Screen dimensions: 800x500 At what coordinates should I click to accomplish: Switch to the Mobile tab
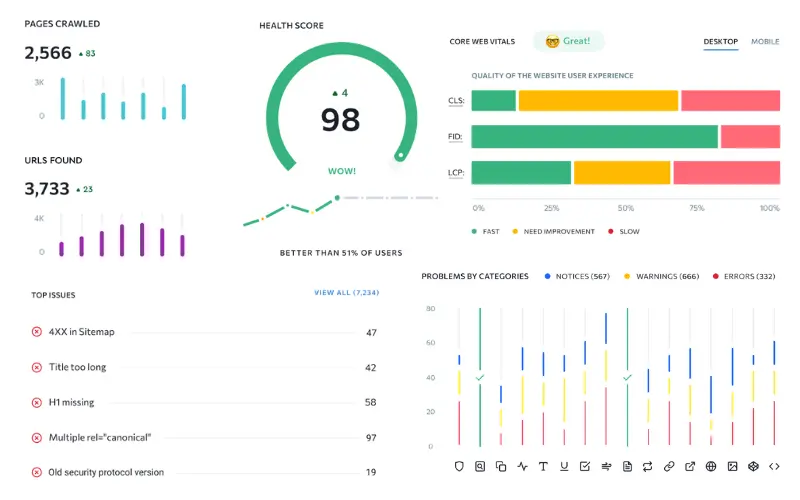[765, 41]
